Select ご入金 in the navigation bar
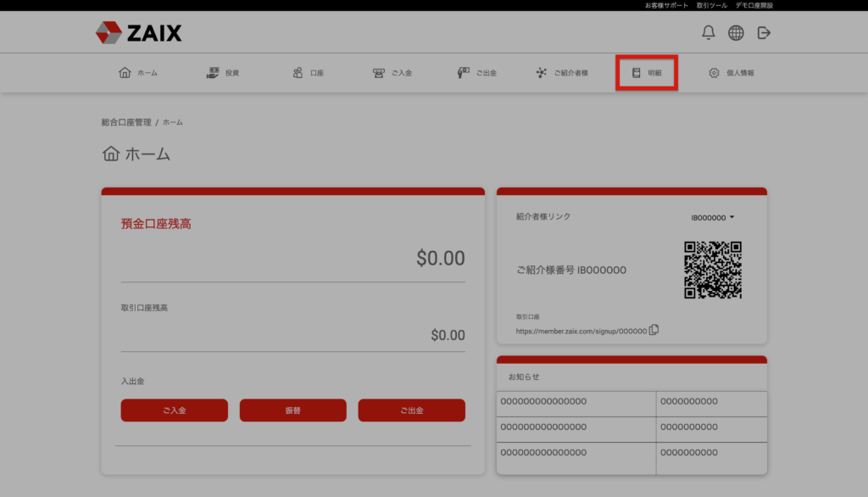The image size is (868, 497). tap(392, 73)
